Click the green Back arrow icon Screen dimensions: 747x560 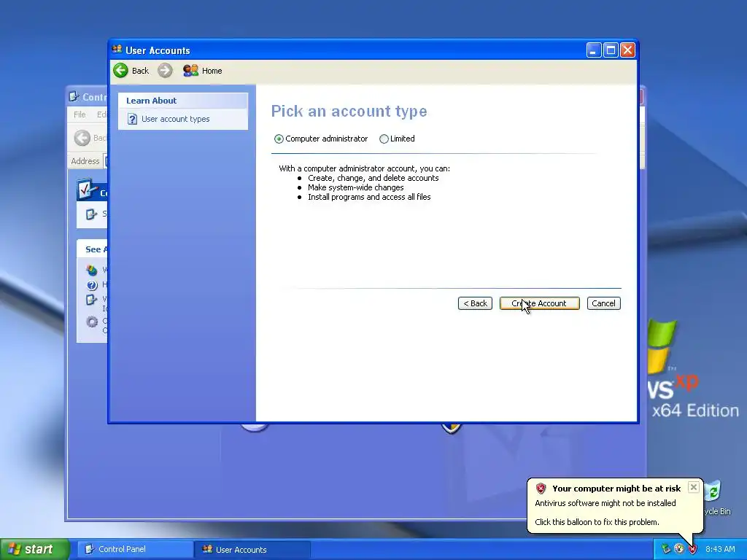120,71
